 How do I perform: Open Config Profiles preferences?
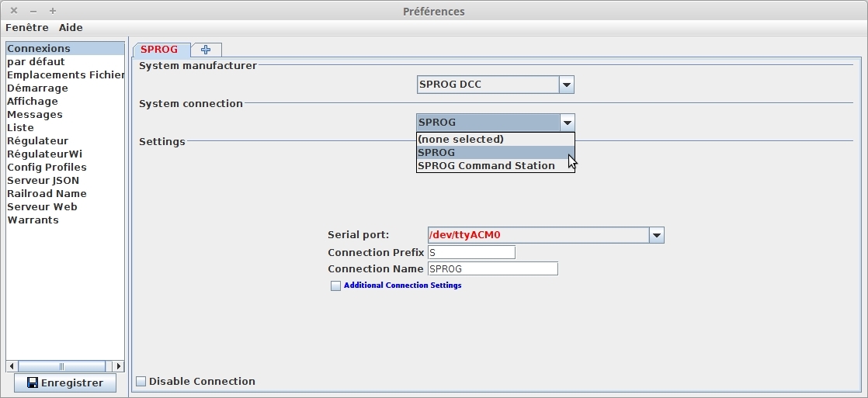click(64, 167)
